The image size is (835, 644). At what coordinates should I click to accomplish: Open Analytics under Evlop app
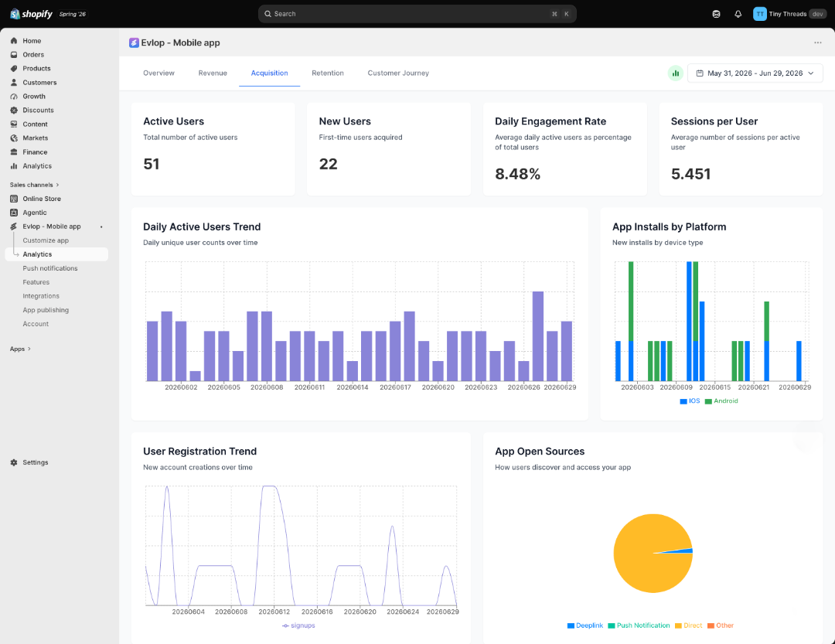[x=56, y=254]
